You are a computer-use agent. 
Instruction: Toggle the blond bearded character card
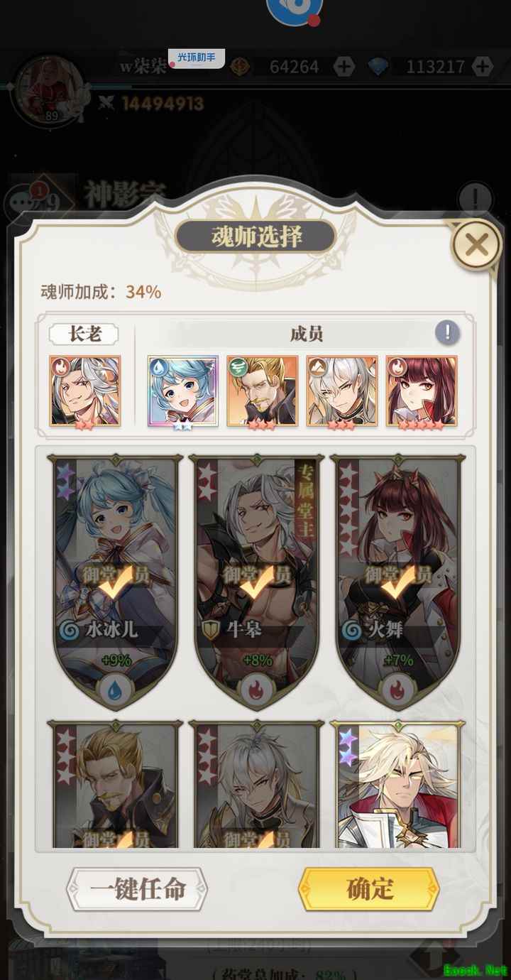point(115,784)
